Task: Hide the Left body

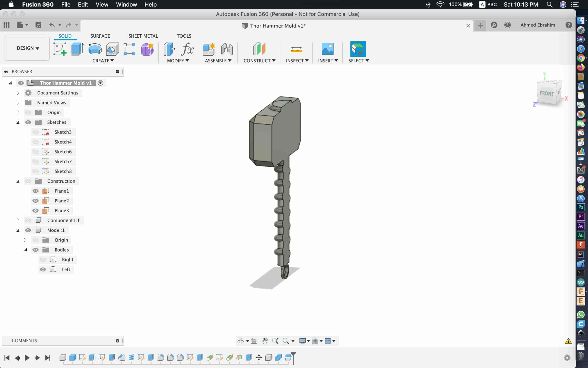Action: point(43,269)
